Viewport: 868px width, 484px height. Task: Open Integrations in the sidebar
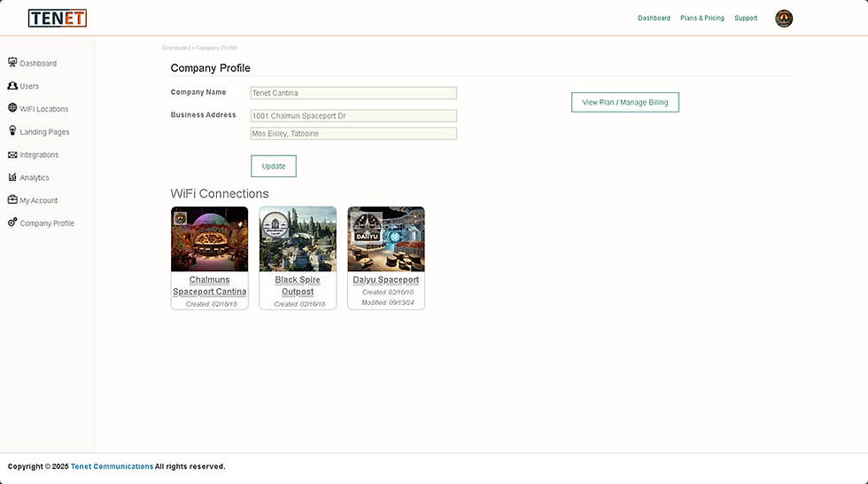tap(39, 154)
